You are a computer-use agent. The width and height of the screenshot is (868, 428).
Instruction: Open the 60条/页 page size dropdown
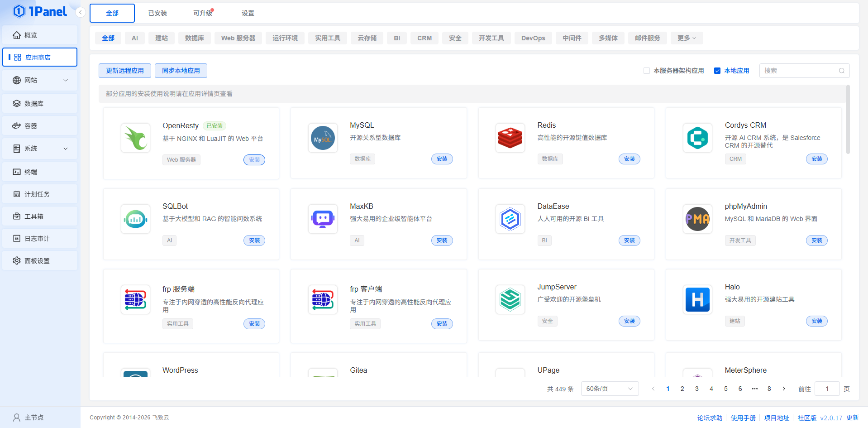coord(609,389)
